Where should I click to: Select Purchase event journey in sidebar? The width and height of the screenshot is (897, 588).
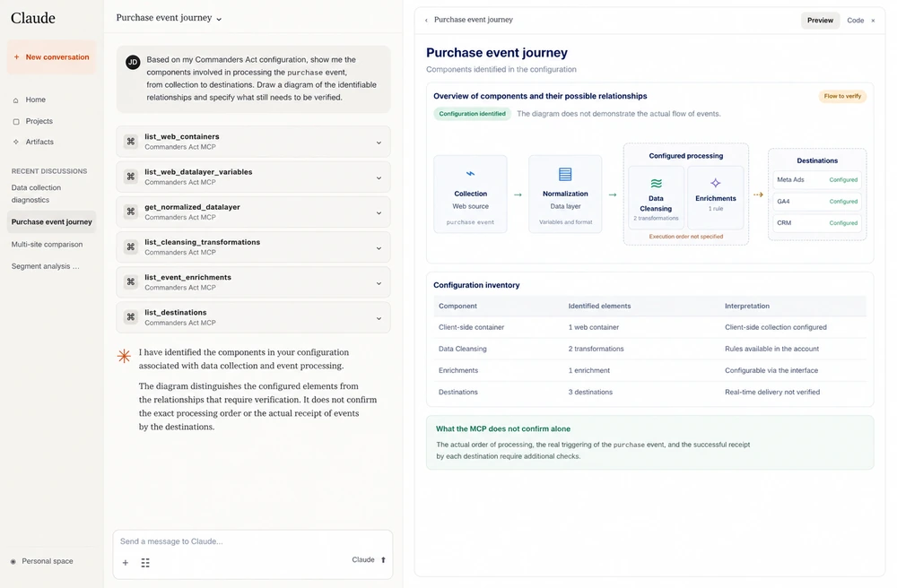pos(51,221)
